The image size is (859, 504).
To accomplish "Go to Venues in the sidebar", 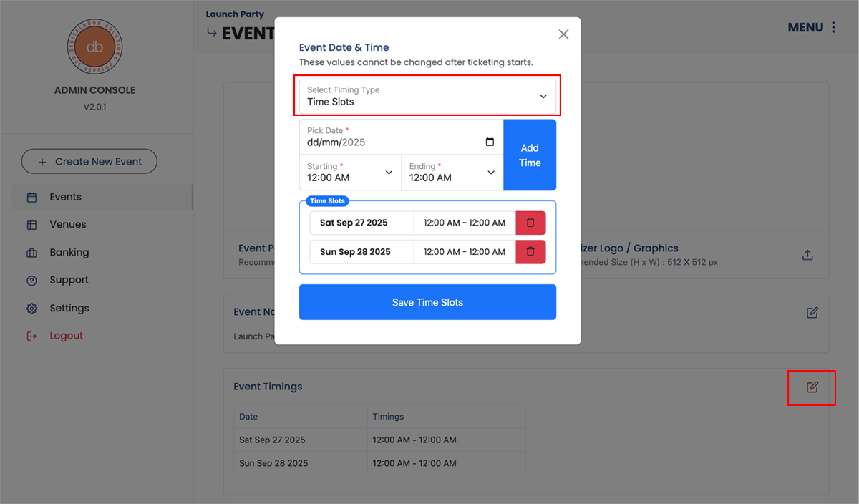I will (x=67, y=225).
